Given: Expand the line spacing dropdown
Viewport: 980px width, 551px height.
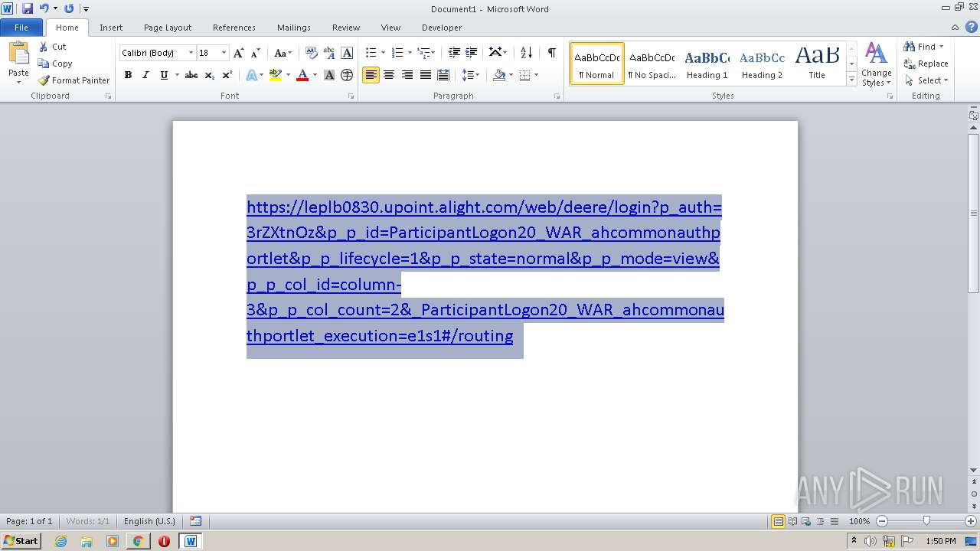Looking at the screenshot, I should coord(477,75).
